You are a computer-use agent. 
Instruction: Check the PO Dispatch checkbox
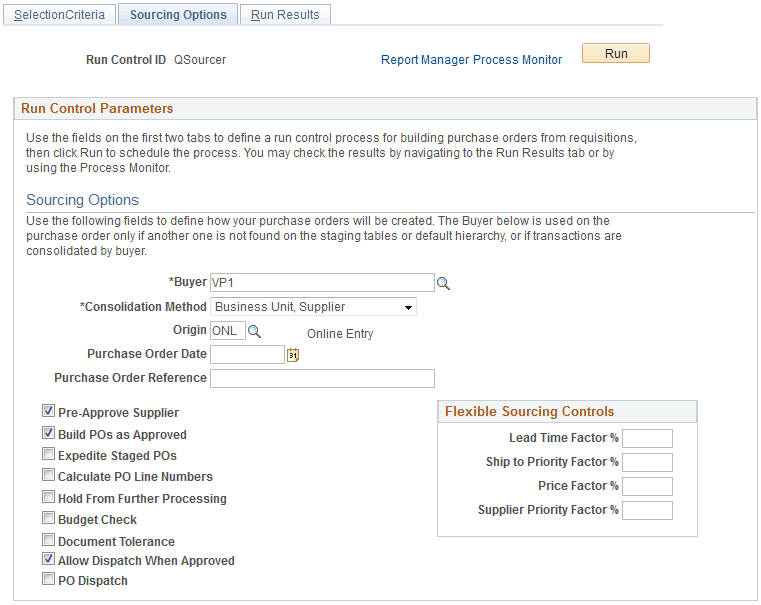click(x=48, y=579)
